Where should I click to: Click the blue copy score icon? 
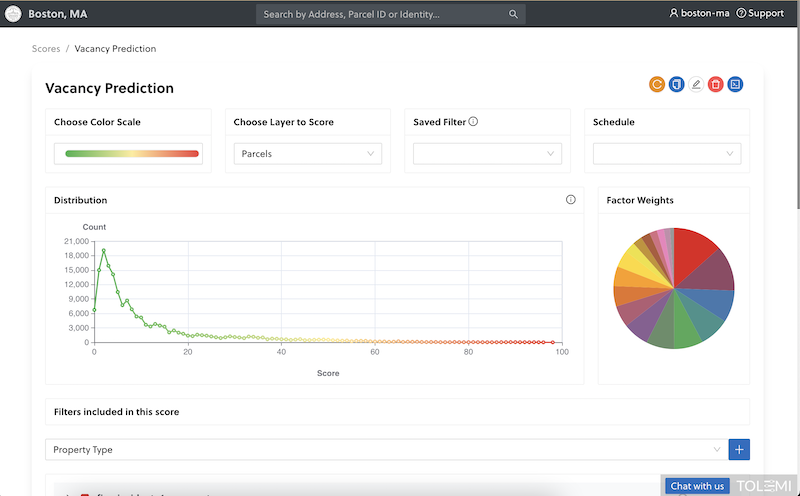[x=676, y=85]
